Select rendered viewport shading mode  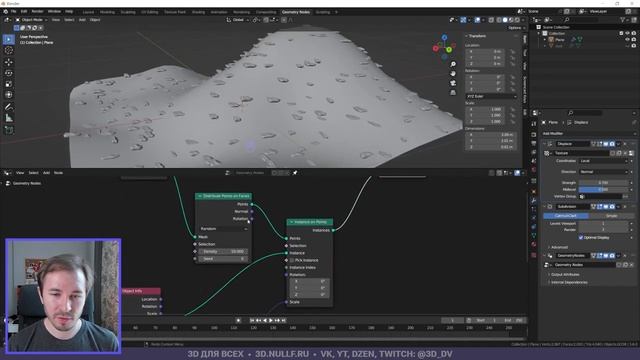click(x=517, y=20)
